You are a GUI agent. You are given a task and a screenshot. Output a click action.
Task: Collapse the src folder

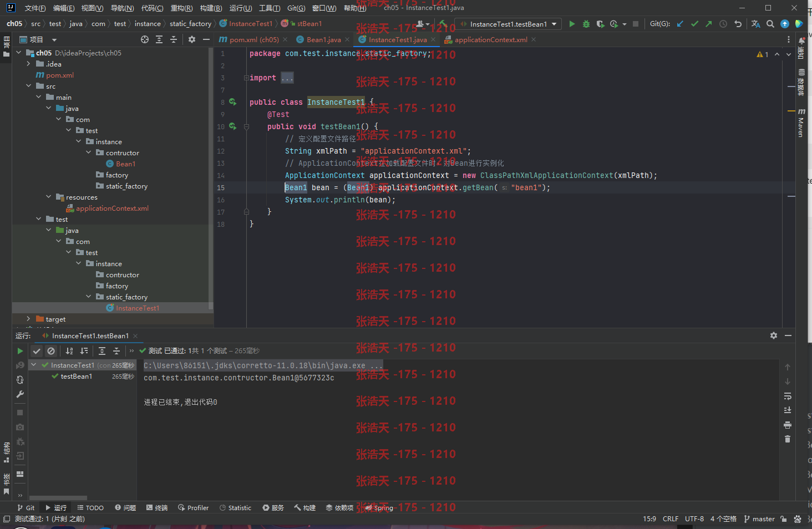coord(29,86)
